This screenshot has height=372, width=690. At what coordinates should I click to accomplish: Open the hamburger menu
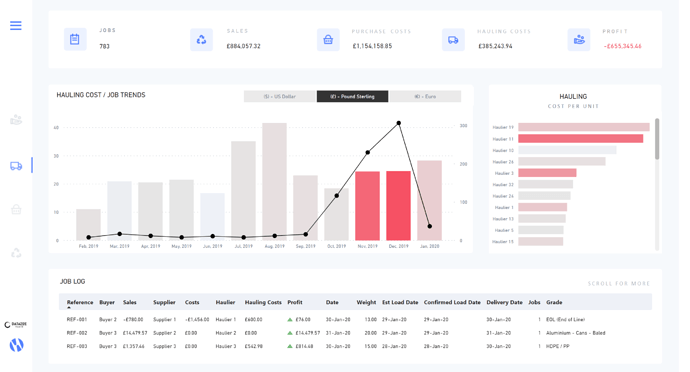point(16,26)
